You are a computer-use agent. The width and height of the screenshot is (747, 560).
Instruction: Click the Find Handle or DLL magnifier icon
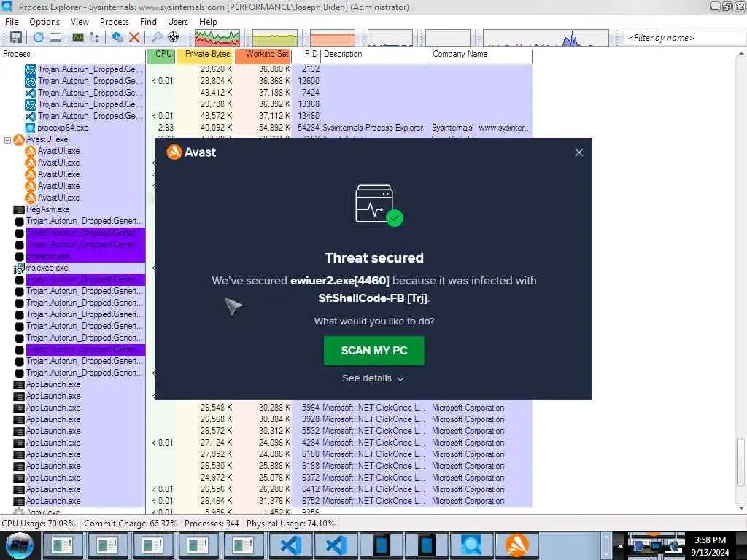[156, 37]
